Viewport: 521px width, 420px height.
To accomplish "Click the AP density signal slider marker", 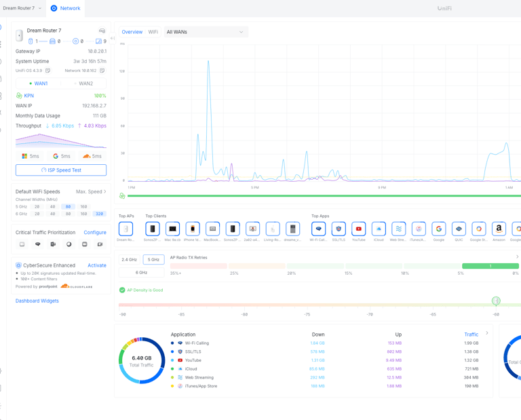I will [x=496, y=301].
